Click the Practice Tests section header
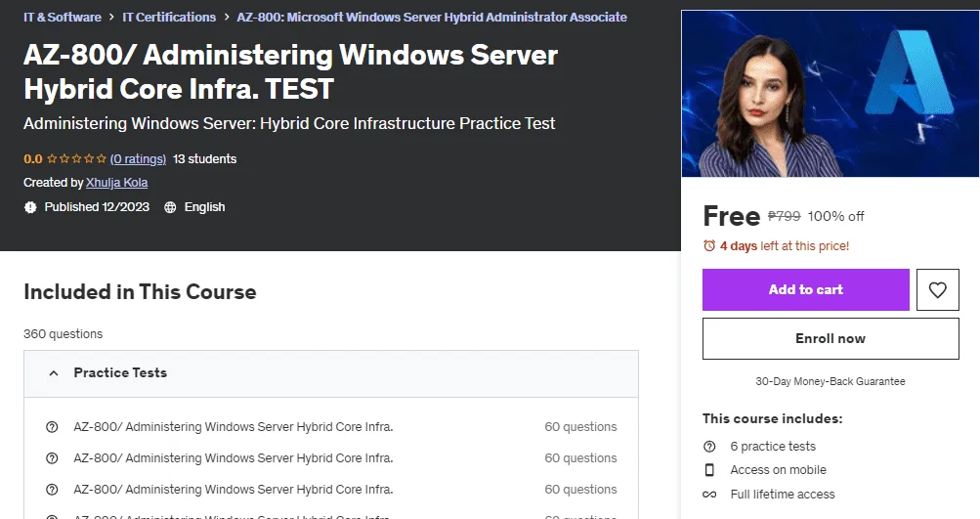Screen dimensions: 980x519 331,373
